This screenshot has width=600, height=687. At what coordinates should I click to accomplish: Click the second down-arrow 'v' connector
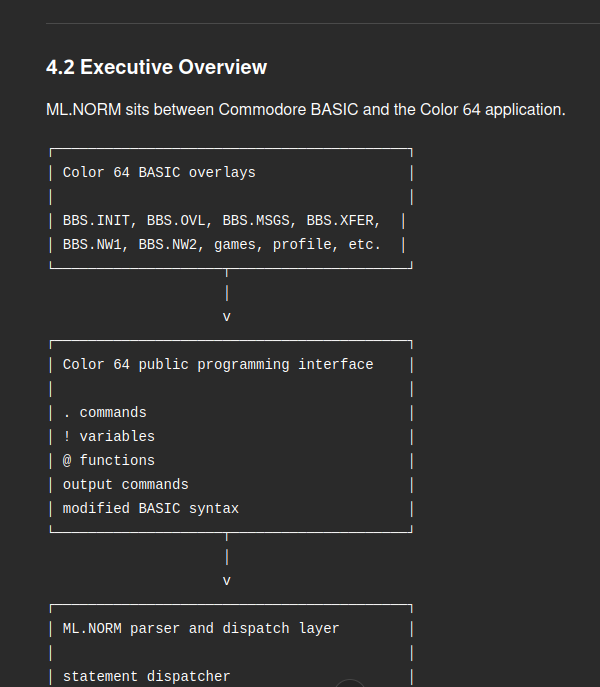(x=227, y=581)
